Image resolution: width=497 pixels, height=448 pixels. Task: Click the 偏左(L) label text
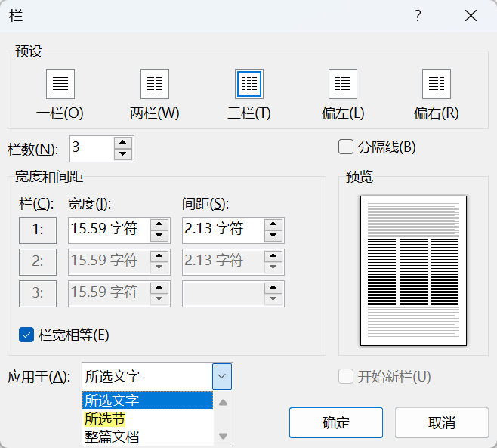tap(343, 113)
